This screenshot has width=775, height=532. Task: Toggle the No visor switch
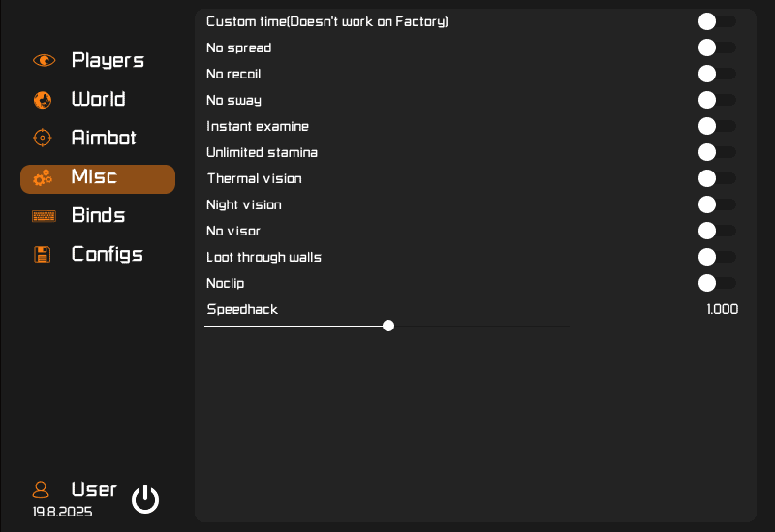coord(716,231)
